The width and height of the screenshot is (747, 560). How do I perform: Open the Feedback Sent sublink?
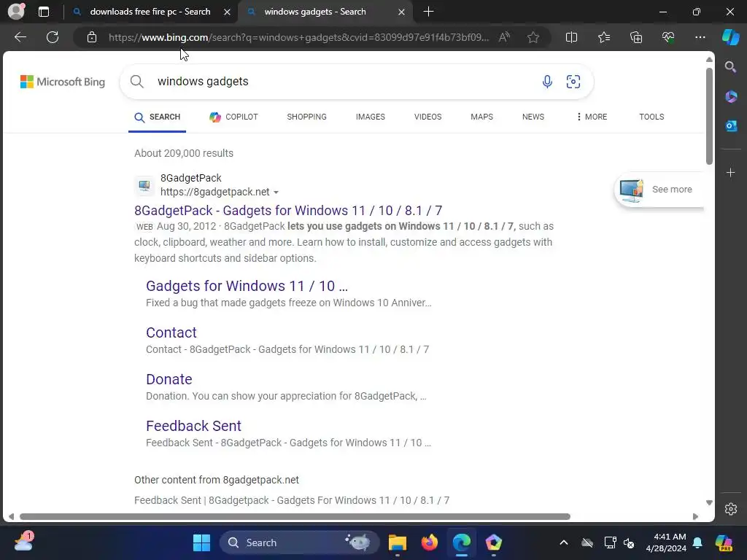pyautogui.click(x=193, y=426)
